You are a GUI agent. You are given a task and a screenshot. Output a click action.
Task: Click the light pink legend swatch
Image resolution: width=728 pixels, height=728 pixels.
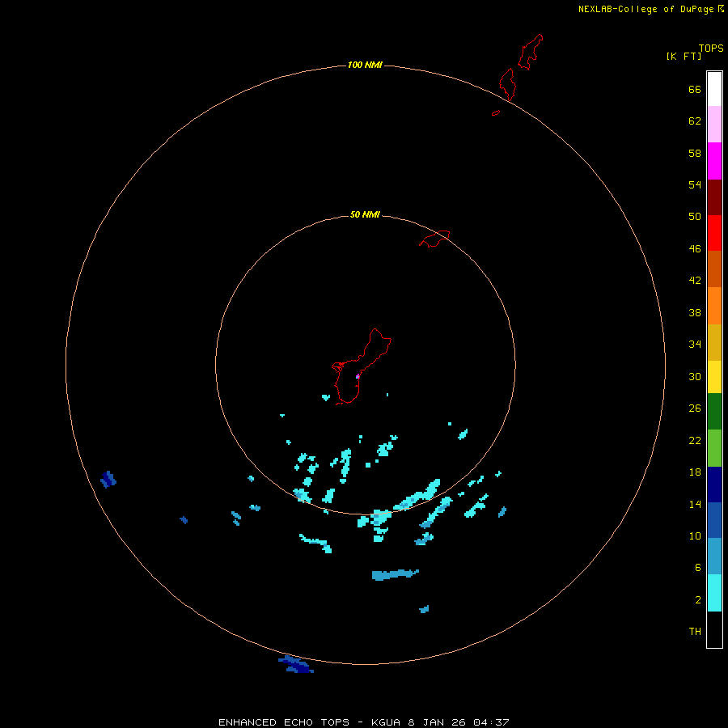point(714,125)
